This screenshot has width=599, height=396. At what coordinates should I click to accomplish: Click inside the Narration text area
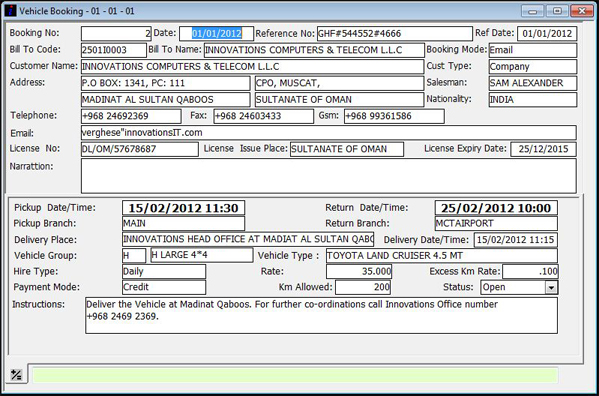coord(329,176)
